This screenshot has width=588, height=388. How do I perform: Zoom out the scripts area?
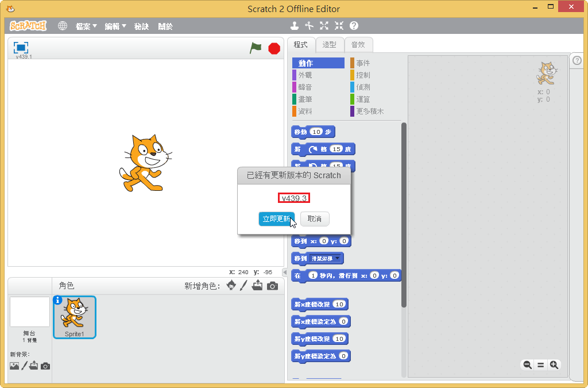[x=527, y=365]
